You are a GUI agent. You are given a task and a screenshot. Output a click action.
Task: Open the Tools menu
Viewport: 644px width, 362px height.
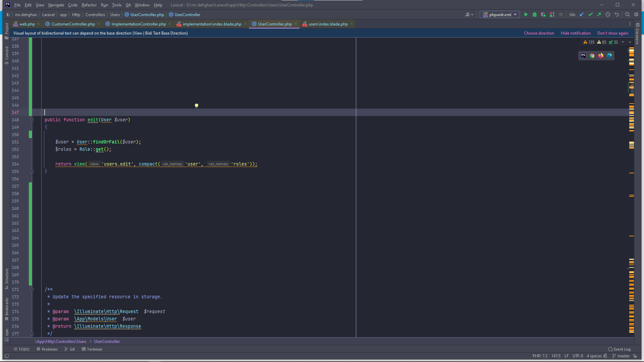tap(117, 5)
